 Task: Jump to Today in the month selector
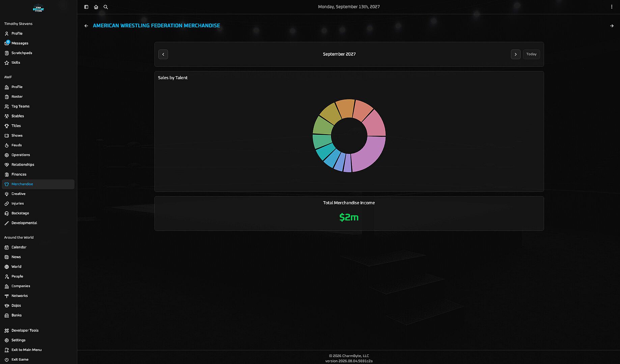[531, 54]
